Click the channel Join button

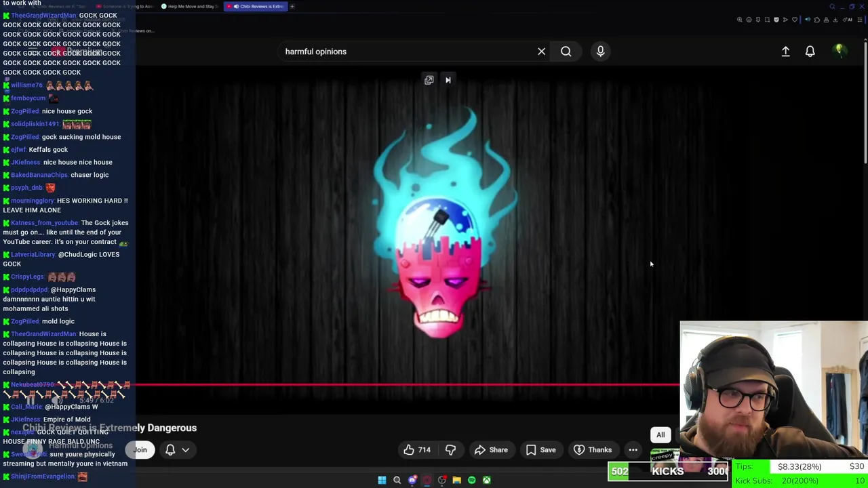coord(140,449)
